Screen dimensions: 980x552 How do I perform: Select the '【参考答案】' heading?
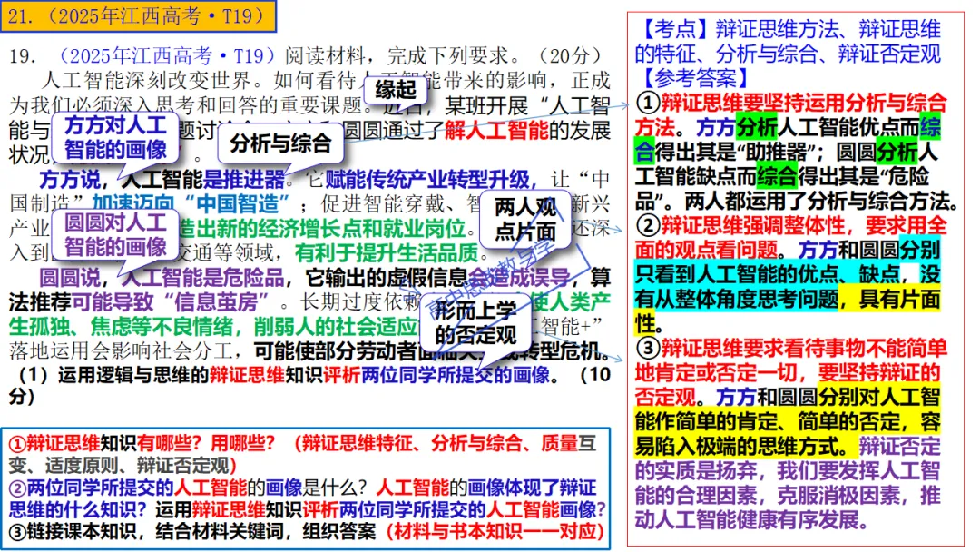pyautogui.click(x=696, y=78)
